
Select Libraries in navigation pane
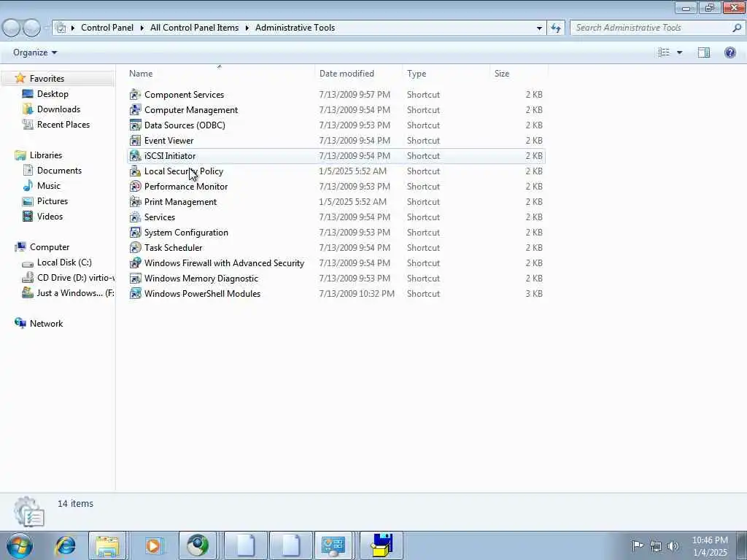coord(46,155)
